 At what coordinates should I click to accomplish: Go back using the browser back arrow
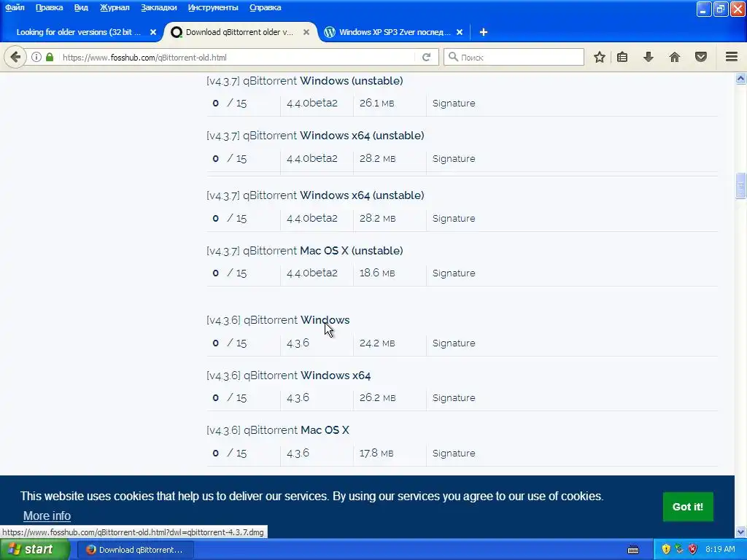tap(15, 57)
